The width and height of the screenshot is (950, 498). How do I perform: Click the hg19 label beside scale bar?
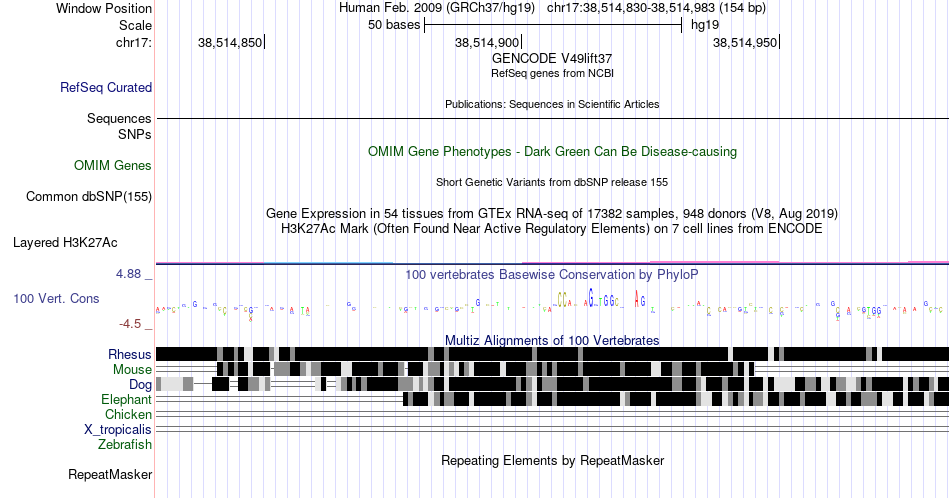click(x=705, y=25)
